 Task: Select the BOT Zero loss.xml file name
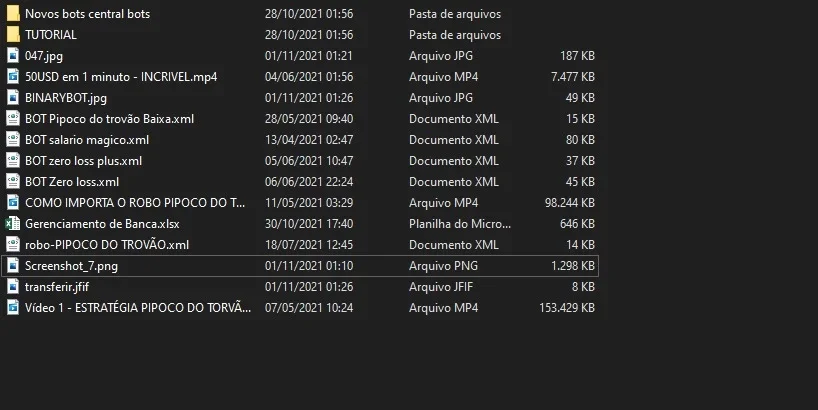click(x=72, y=182)
